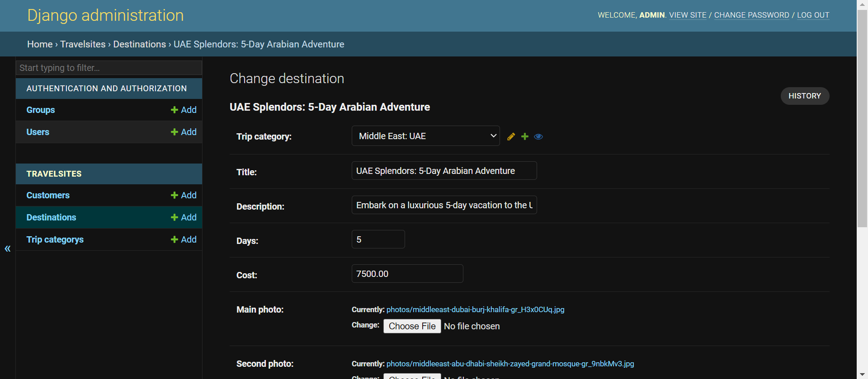This screenshot has height=379, width=868.
Task: Open Users in sidebar
Action: pos(38,132)
